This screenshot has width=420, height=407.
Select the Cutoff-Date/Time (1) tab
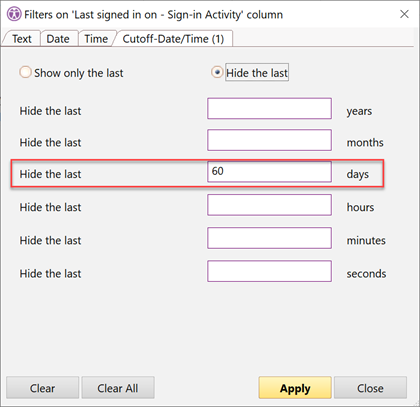[x=173, y=39]
